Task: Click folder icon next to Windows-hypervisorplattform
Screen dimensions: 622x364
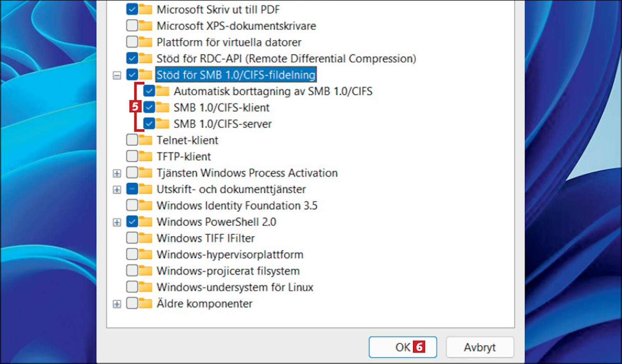Action: pos(146,254)
